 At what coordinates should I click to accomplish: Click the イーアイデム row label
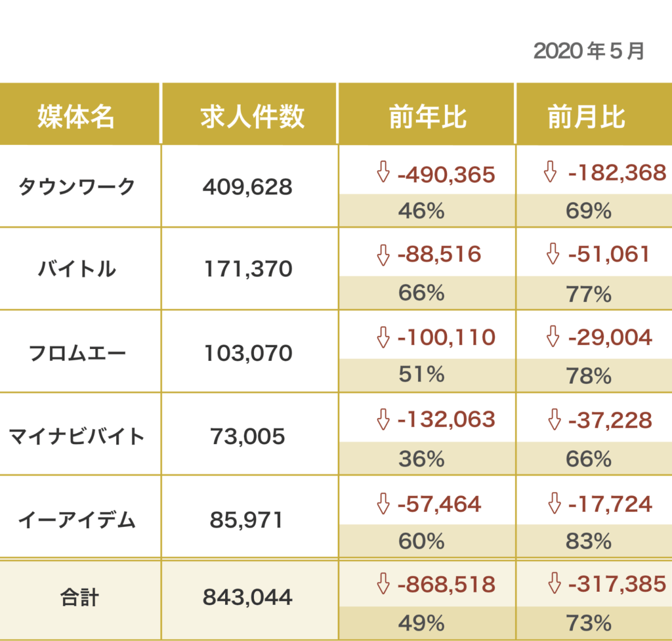tap(77, 520)
